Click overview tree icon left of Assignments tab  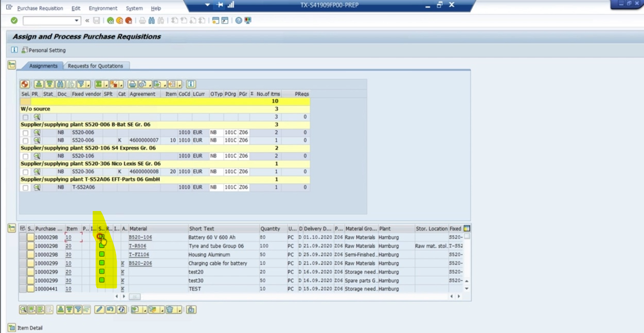tap(12, 65)
